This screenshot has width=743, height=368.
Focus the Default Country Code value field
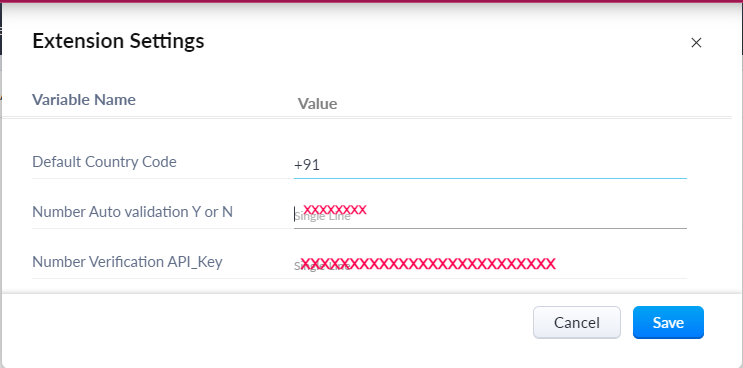tap(490, 165)
